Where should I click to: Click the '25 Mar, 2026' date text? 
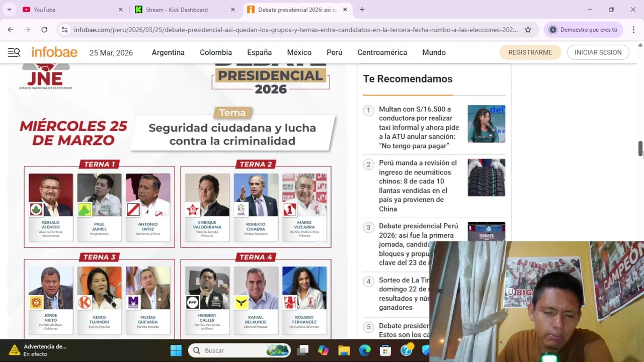[111, 53]
